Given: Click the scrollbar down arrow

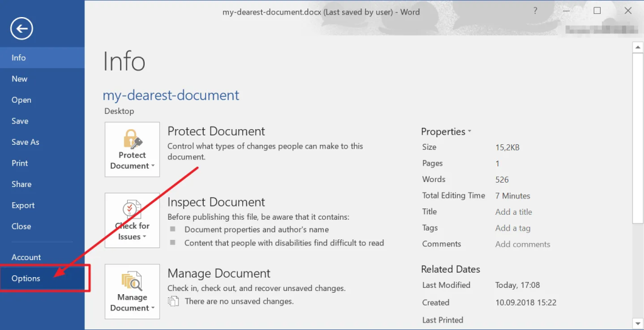Looking at the screenshot, I should click(x=638, y=322).
